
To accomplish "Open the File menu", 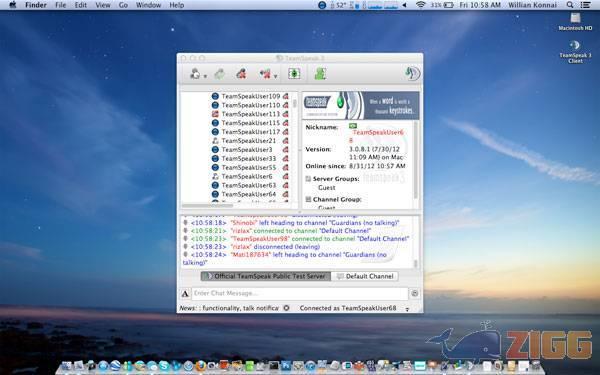I will [60, 5].
